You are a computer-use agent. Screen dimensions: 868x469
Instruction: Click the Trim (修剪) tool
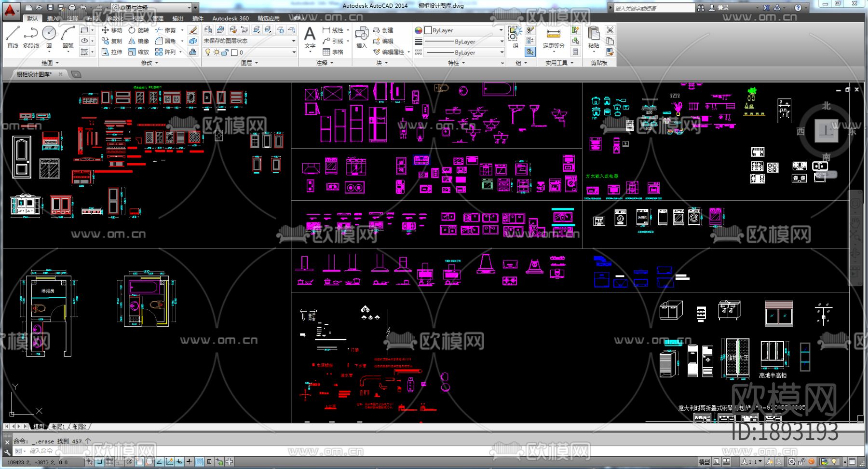(x=165, y=30)
